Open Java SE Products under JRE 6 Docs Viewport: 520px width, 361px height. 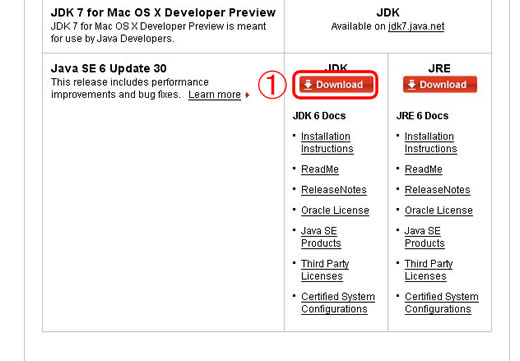click(424, 237)
